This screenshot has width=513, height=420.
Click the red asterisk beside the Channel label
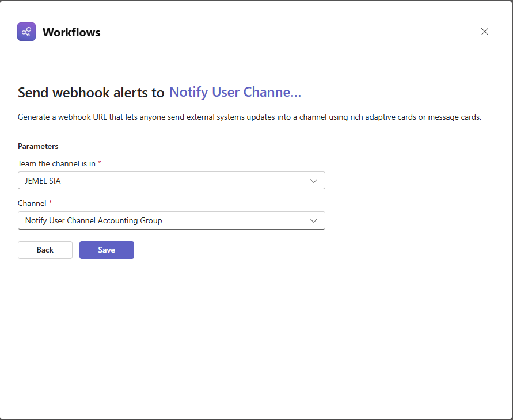click(x=50, y=203)
